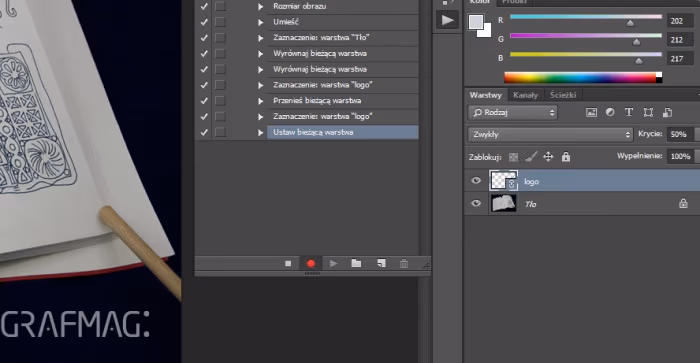The height and width of the screenshot is (363, 700).
Task: Click the foreground color swatch
Action: point(475,21)
